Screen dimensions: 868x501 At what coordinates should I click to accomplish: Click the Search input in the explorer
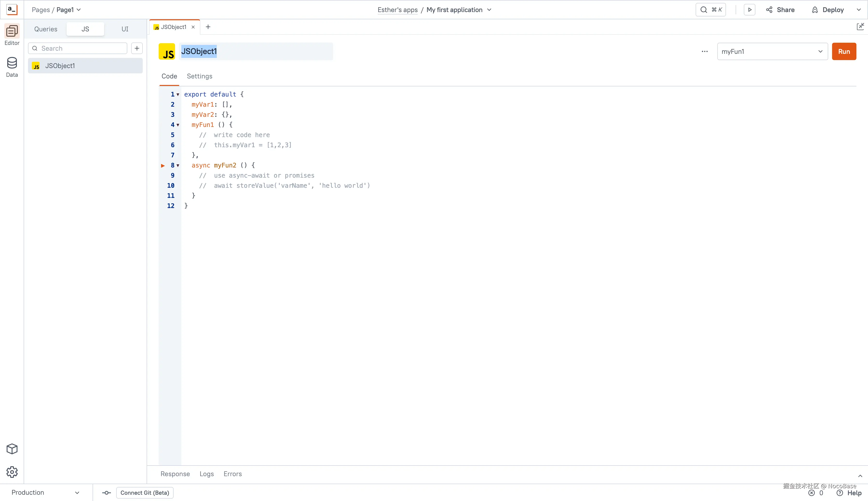click(77, 48)
